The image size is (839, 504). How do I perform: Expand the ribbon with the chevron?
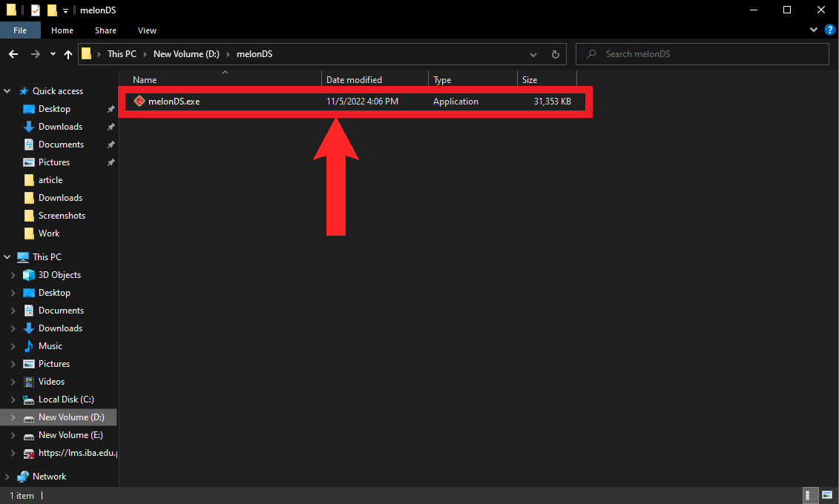coord(814,30)
